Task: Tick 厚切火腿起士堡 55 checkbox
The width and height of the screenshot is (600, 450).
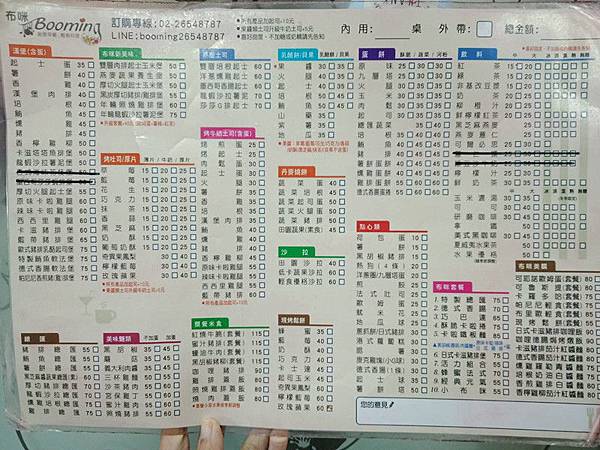Action: 93,191
